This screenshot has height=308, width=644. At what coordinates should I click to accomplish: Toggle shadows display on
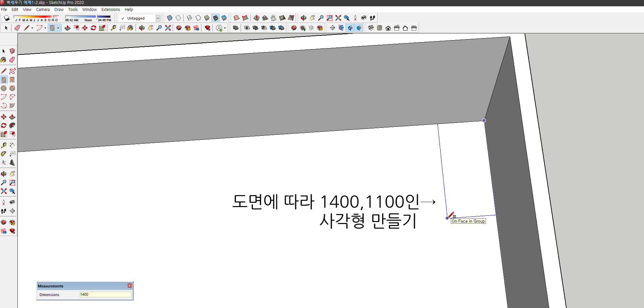tap(7, 18)
